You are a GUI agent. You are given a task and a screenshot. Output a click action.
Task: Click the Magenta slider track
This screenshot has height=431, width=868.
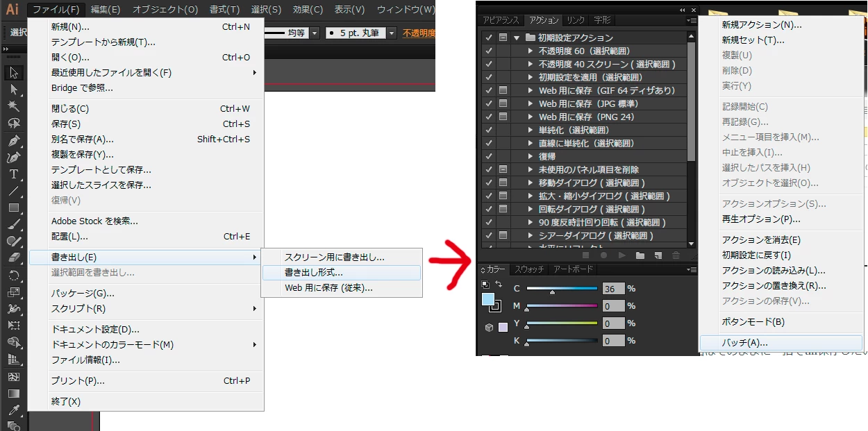(x=562, y=305)
